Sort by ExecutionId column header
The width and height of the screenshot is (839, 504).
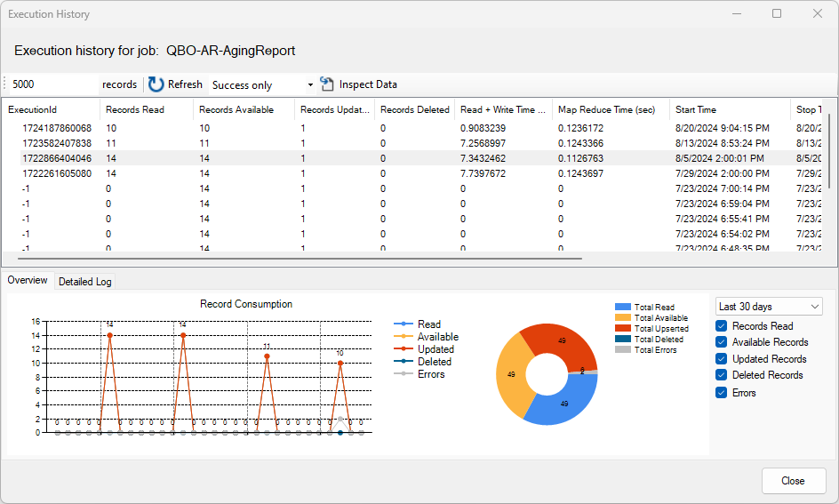[x=51, y=109]
